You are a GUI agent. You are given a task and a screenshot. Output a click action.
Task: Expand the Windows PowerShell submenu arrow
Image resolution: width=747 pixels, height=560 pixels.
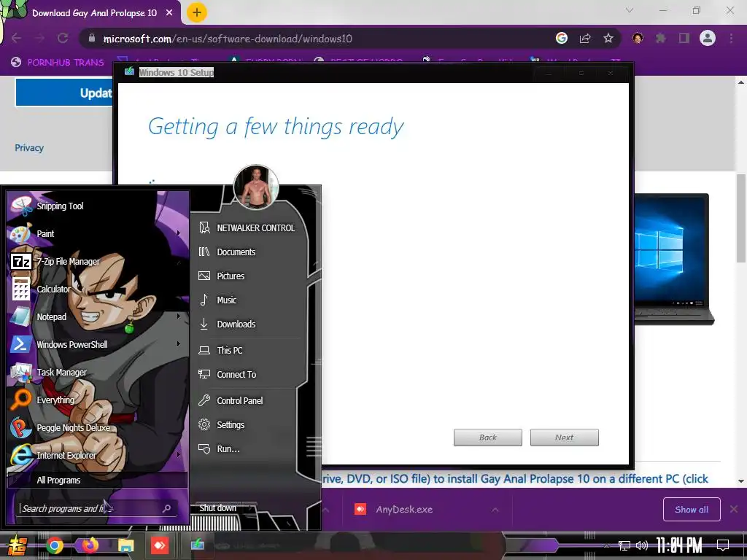(179, 344)
